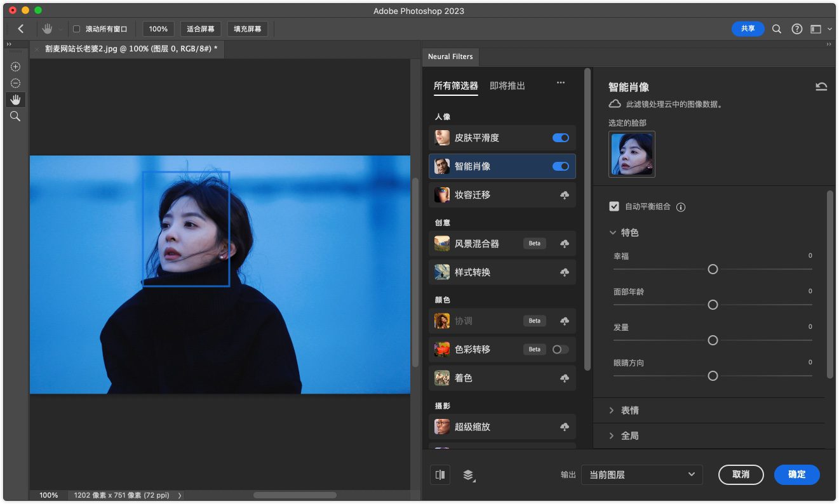
Task: Click the 幸福 slider handle
Action: tap(713, 269)
